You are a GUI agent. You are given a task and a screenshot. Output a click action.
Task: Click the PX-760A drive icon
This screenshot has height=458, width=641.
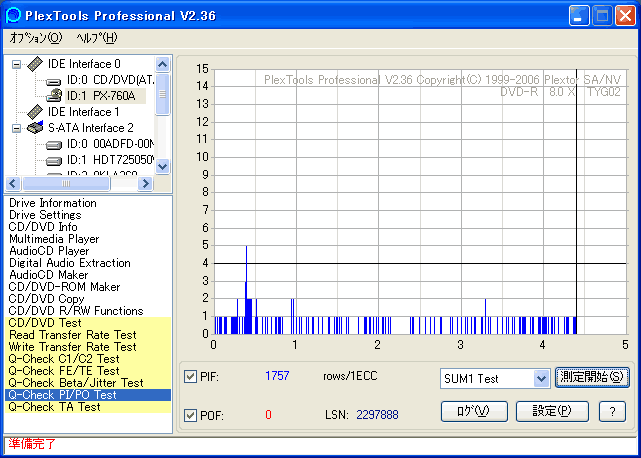tap(54, 96)
